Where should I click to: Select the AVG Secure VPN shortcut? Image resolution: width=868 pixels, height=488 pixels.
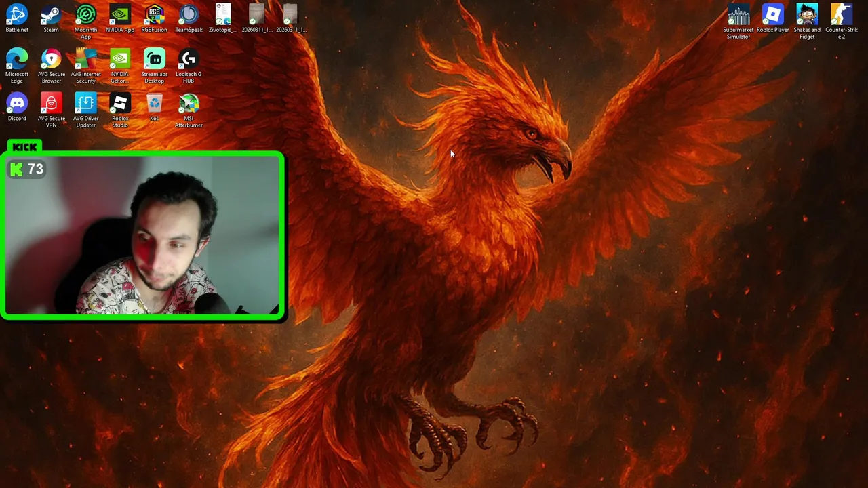click(x=52, y=110)
